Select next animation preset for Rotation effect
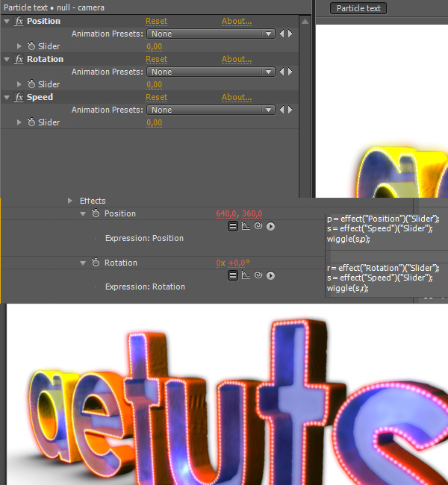Image resolution: width=448 pixels, height=485 pixels. (x=290, y=72)
